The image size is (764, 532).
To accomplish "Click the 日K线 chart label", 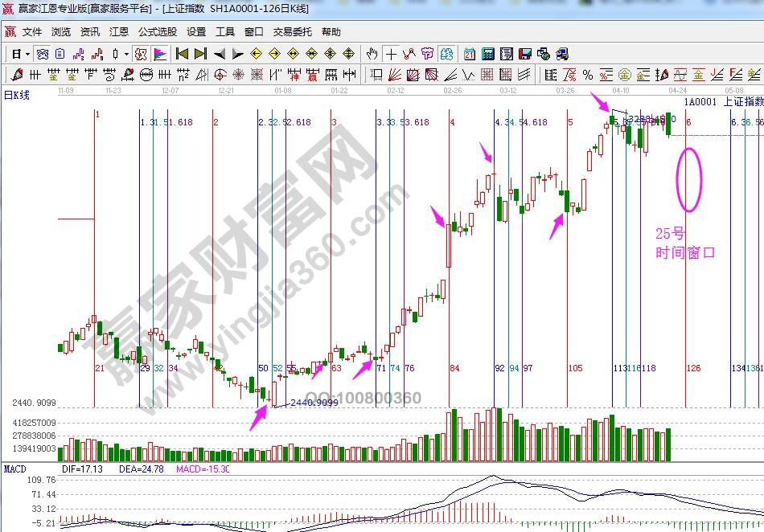I will click(x=17, y=95).
